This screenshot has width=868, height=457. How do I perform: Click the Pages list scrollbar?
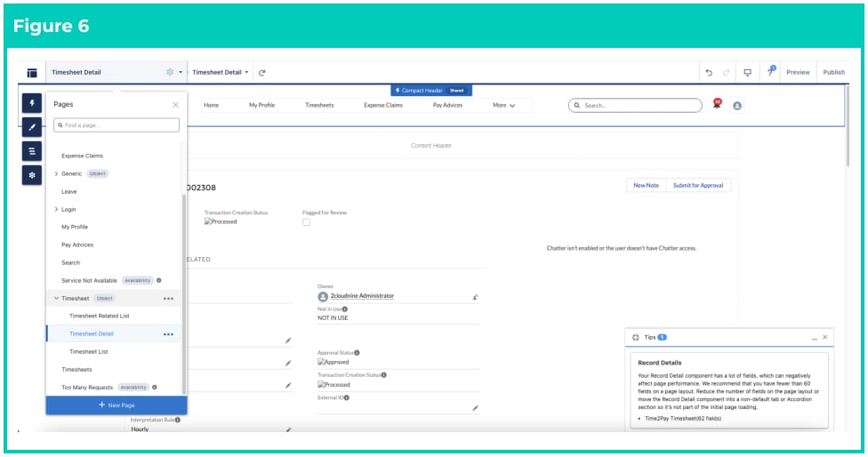click(x=184, y=293)
